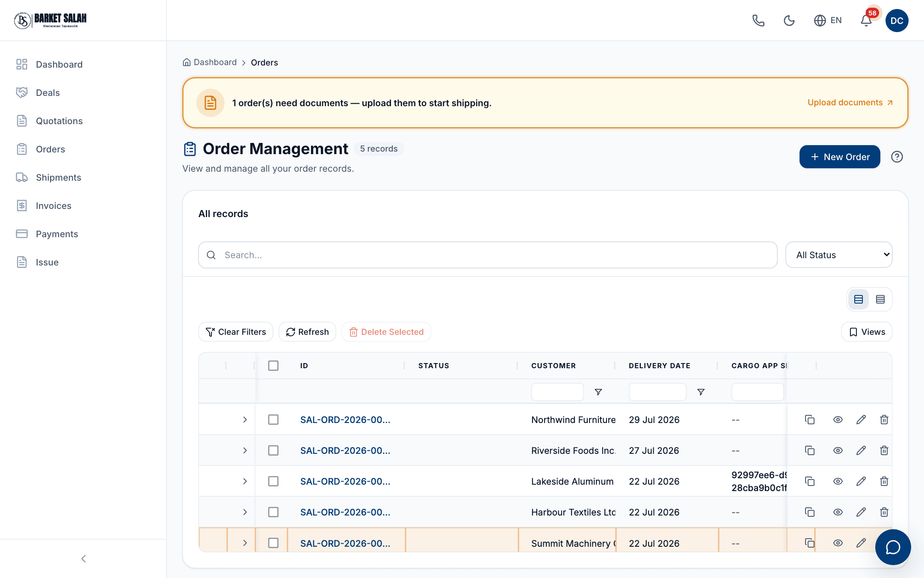Image resolution: width=924 pixels, height=578 pixels.
Task: Check the Northwind Furniture row checkbox
Action: tap(273, 420)
